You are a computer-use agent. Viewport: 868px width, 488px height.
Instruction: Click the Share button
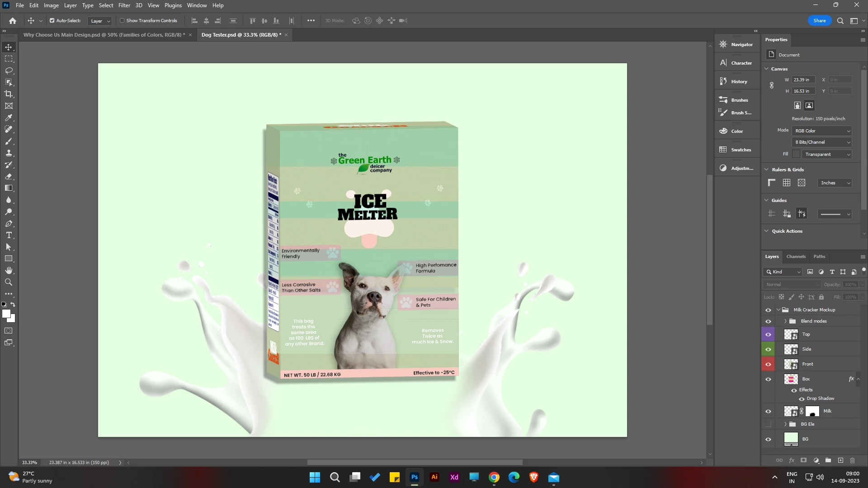coord(819,20)
